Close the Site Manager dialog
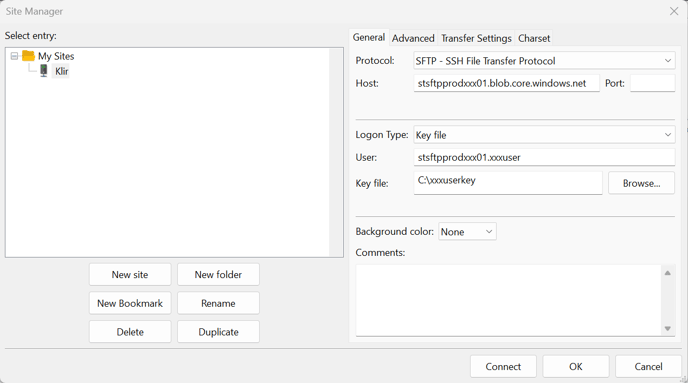This screenshot has height=383, width=688. pos(674,11)
